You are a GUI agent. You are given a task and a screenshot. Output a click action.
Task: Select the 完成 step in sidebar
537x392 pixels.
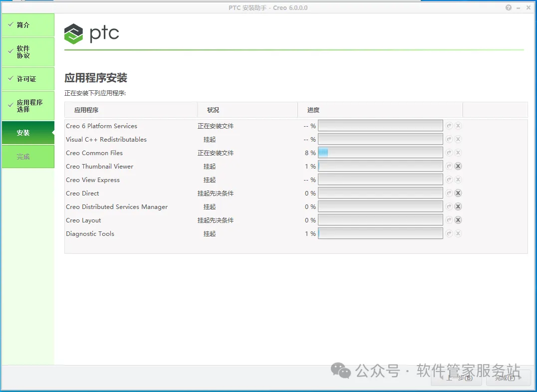coord(28,157)
